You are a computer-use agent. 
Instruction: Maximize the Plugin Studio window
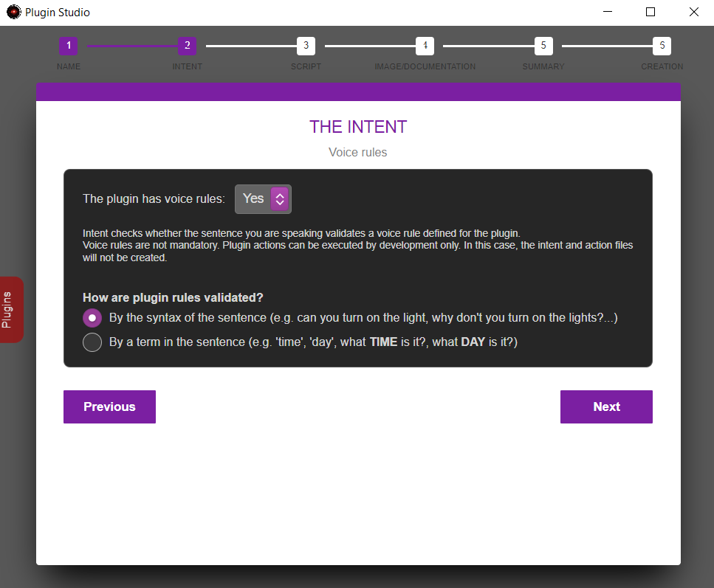click(x=651, y=13)
